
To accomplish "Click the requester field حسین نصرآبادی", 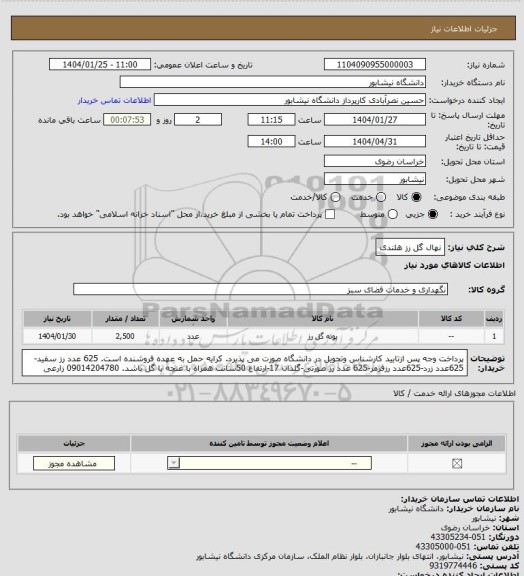I will pyautogui.click(x=290, y=100).
